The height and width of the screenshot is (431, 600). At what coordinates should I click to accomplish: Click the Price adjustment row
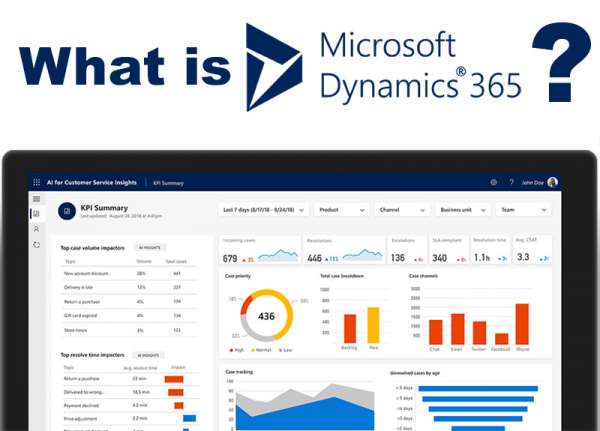(x=130, y=419)
